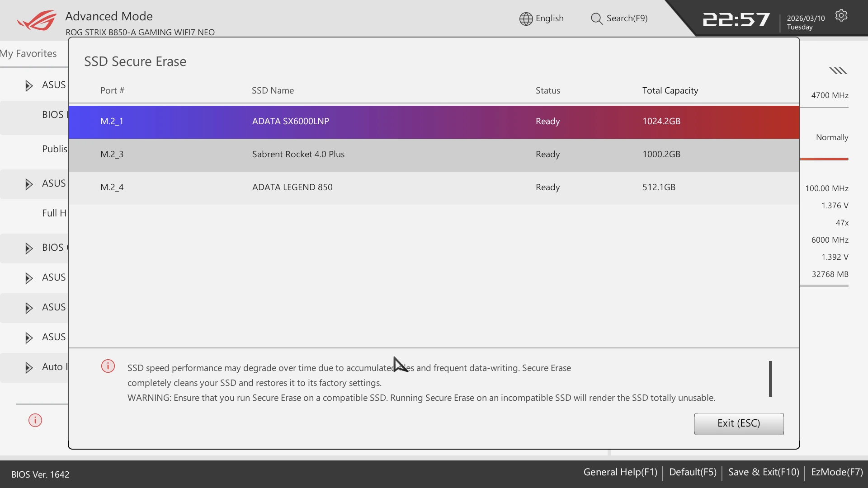Click Save & Exit(F10)
Viewport: 868px width, 488px height.
point(763,472)
